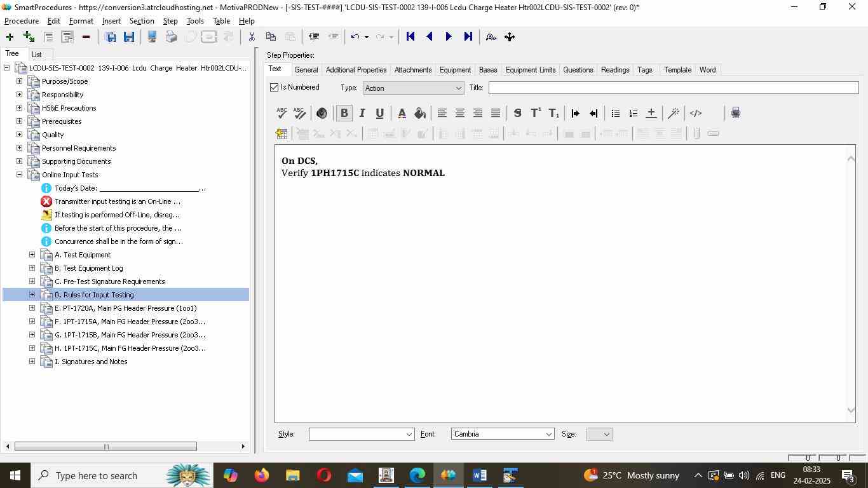Select E. PT-1720A Main PG Header Pressure
Viewport: 868px width, 488px height.
126,308
